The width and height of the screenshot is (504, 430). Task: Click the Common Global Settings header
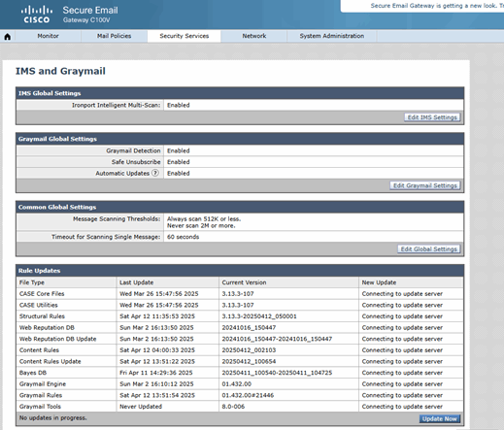point(57,207)
